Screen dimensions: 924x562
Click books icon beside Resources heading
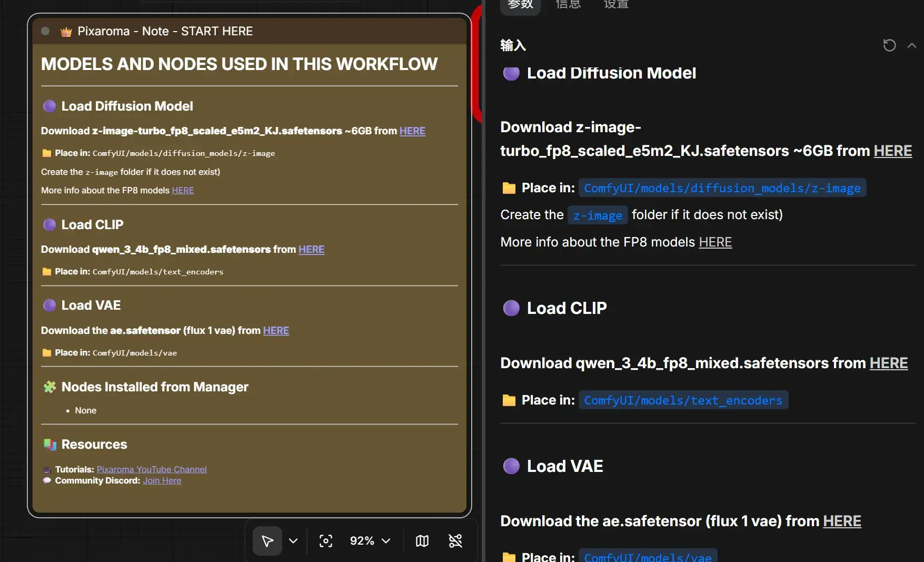49,444
